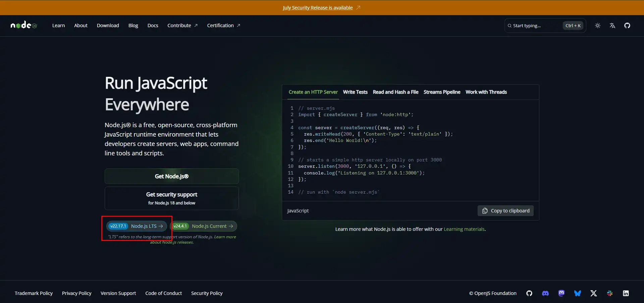644x303 pixels.
Task: Open the X social icon in the footer
Action: 594,293
